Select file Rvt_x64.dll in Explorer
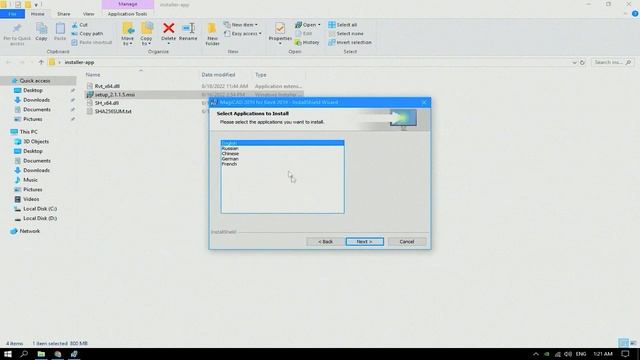 (x=107, y=86)
